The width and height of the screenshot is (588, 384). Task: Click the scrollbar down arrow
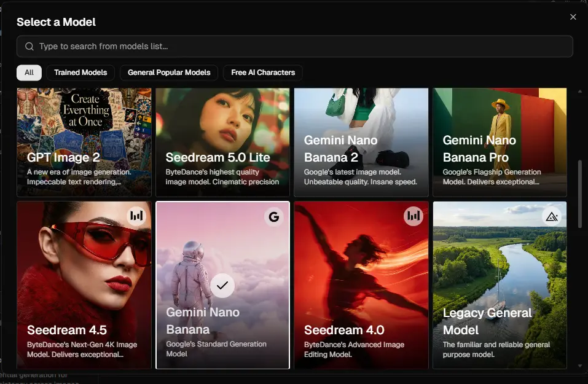coord(580,366)
